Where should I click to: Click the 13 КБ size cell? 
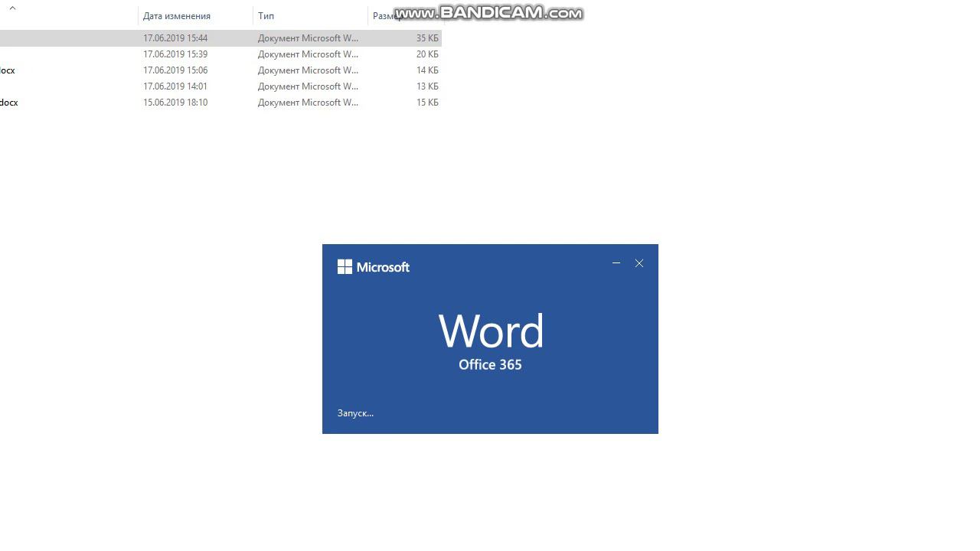[x=427, y=86]
